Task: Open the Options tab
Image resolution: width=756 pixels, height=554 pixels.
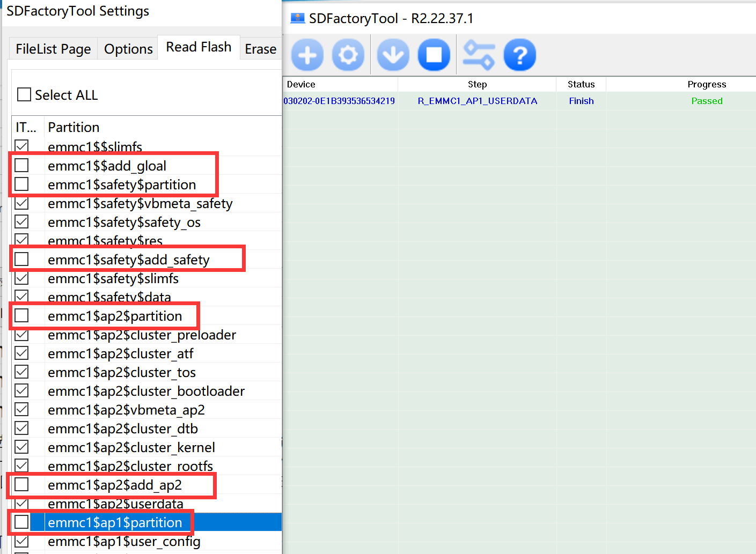Action: click(x=128, y=49)
